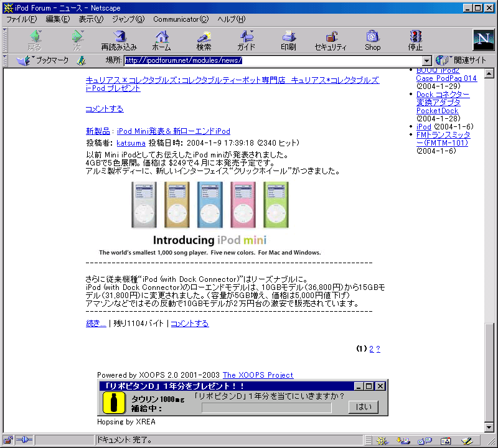
Task: Click the component bar grip handle
Action: click(x=368, y=441)
